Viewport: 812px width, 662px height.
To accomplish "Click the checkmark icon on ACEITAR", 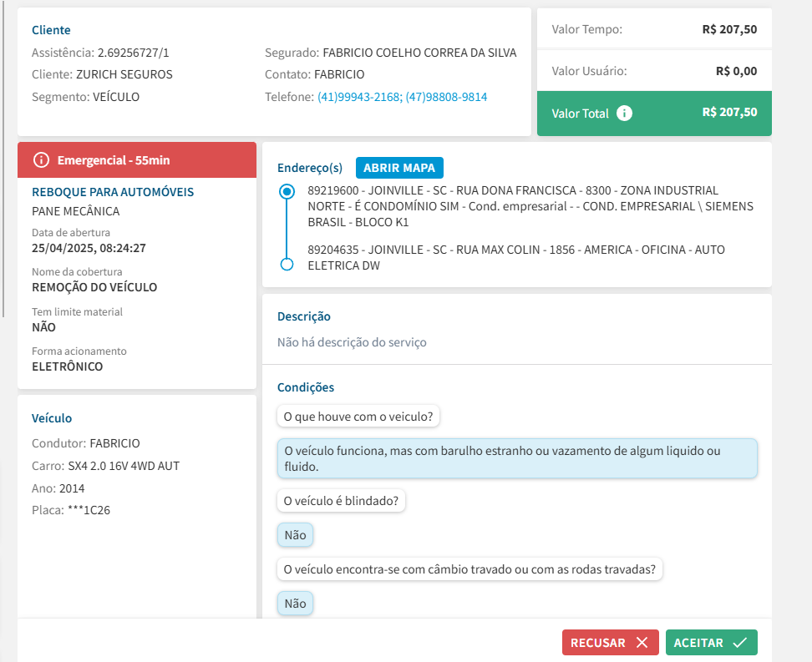I will (x=739, y=643).
